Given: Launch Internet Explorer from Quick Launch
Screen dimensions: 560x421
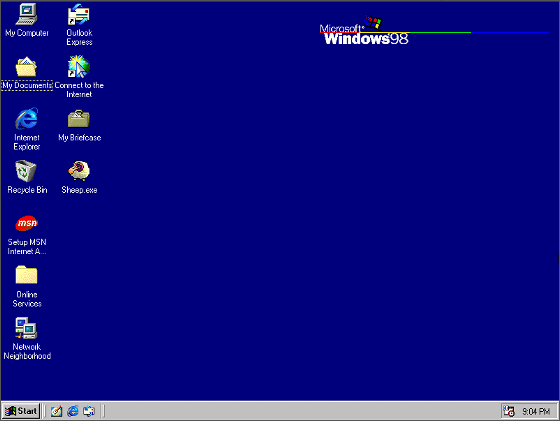Looking at the screenshot, I should [73, 411].
